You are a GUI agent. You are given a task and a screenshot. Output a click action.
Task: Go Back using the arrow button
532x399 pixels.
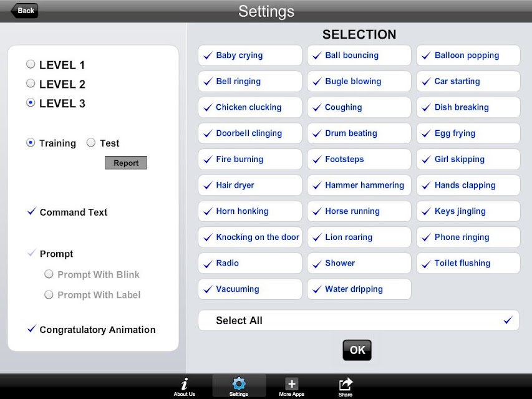tap(24, 11)
